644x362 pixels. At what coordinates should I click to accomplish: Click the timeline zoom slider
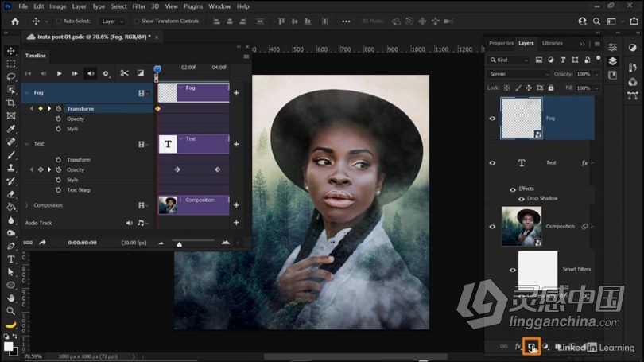pos(179,243)
